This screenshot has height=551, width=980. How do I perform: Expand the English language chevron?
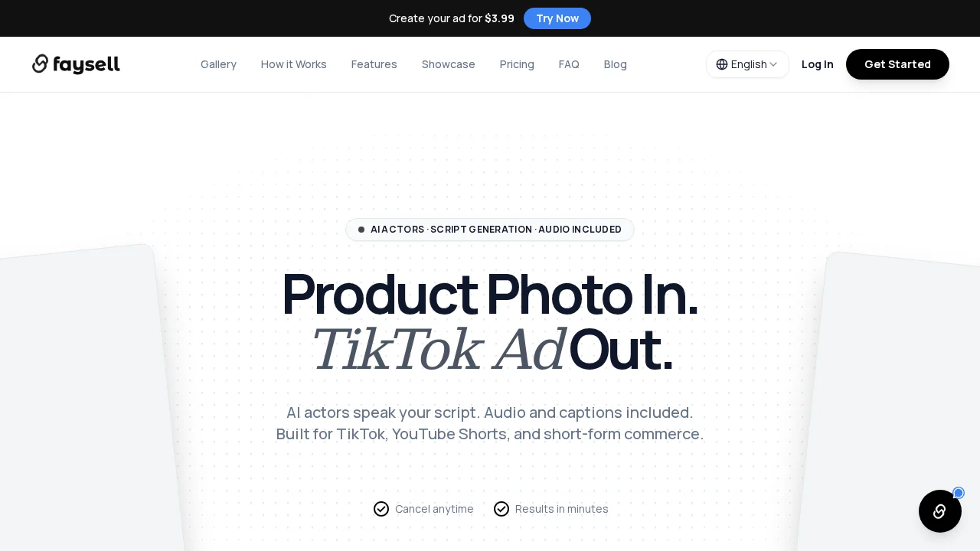[773, 64]
